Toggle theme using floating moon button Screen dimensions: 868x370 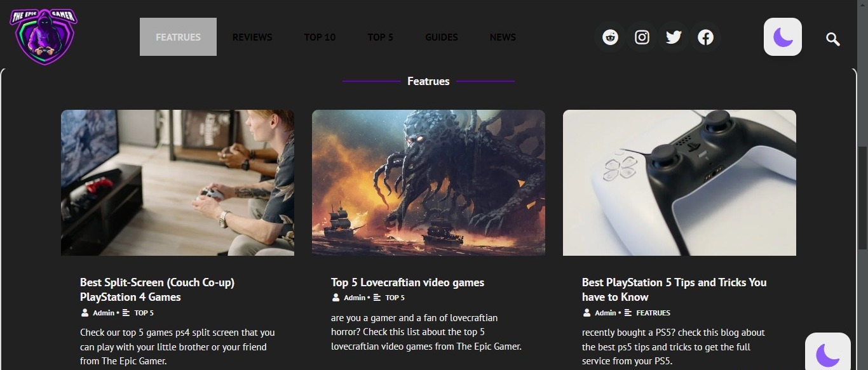coord(828,352)
